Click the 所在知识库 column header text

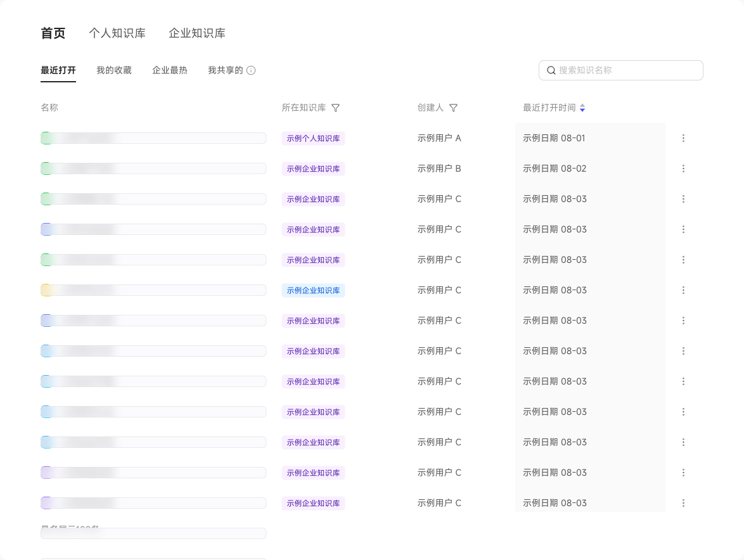304,108
